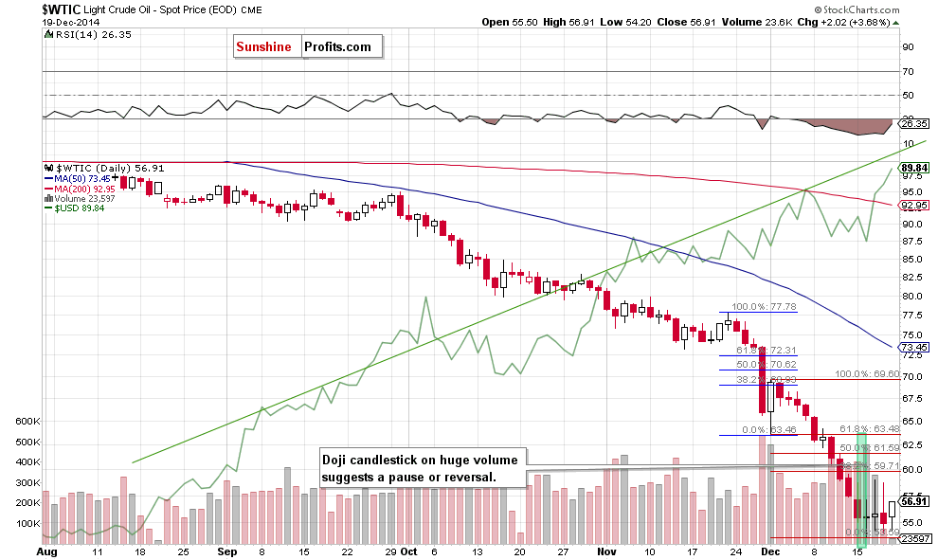Click the Sunshine logo text
Viewport: 938px width, 560px height.
[263, 46]
